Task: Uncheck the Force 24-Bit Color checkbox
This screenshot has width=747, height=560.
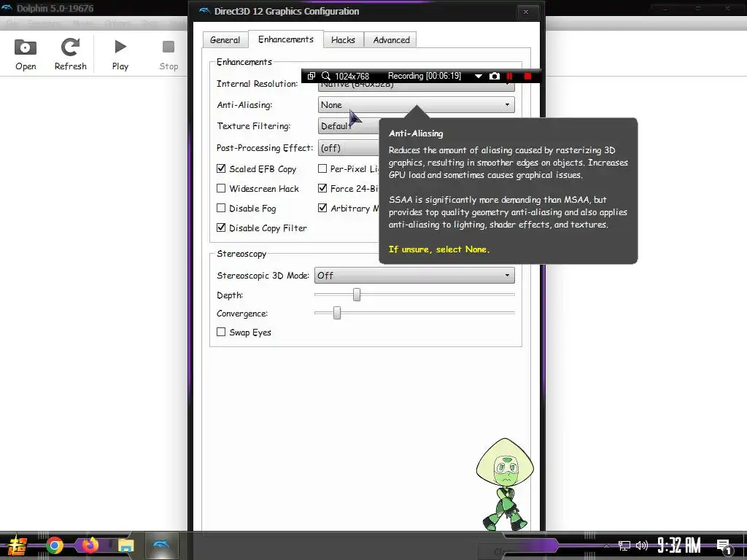Action: click(322, 188)
